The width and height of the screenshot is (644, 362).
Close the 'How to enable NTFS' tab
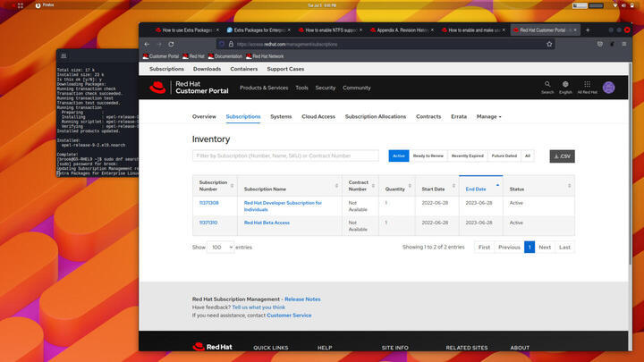click(360, 30)
